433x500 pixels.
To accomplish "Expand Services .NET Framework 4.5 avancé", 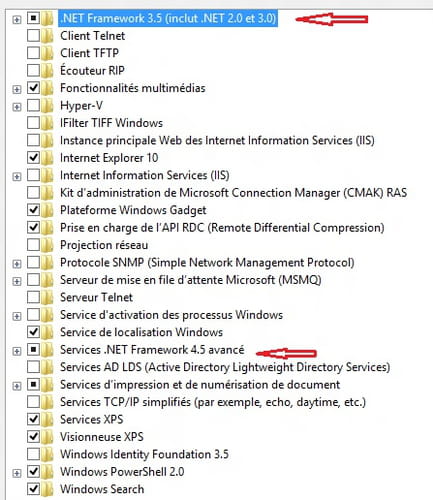I will tap(16, 351).
